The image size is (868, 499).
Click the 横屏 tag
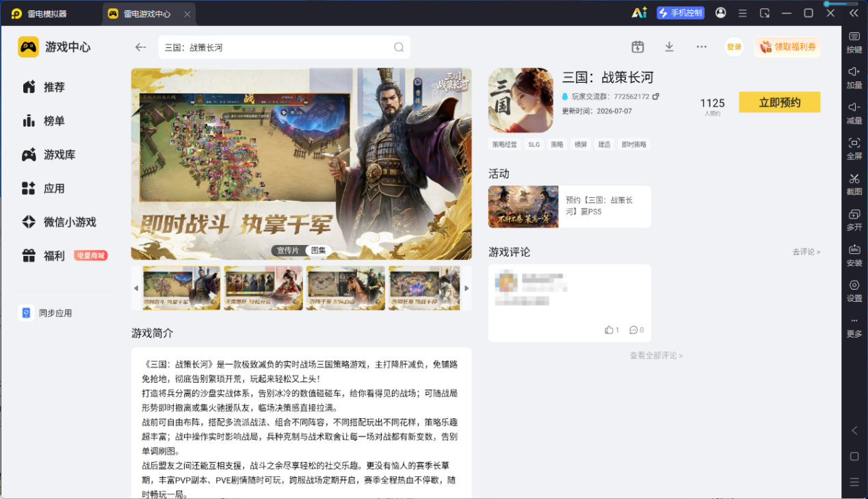581,144
